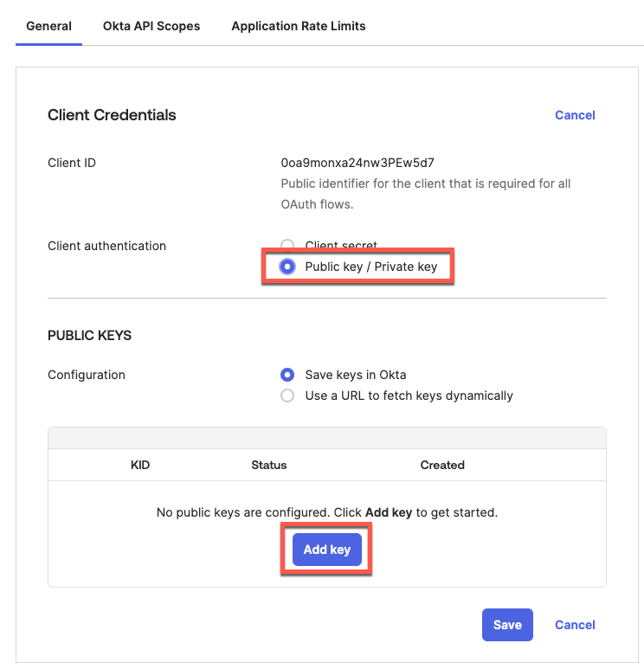The height and width of the screenshot is (669, 644).
Task: Go to Application Rate Limits tab
Action: [x=298, y=26]
